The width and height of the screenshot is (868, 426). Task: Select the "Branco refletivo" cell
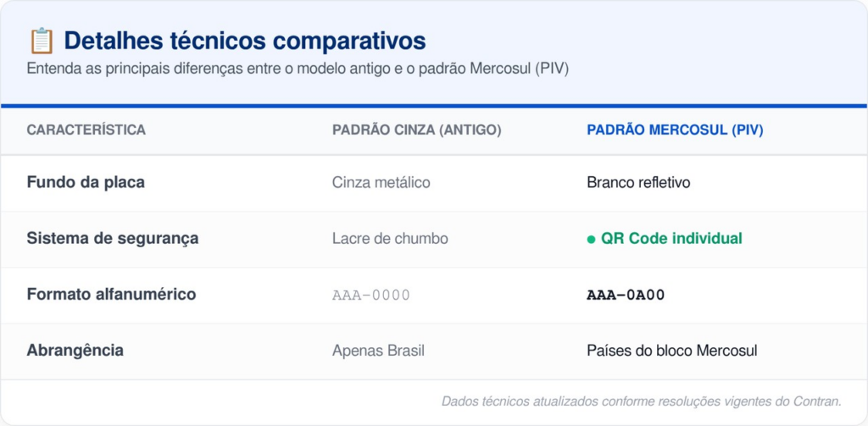[638, 182]
